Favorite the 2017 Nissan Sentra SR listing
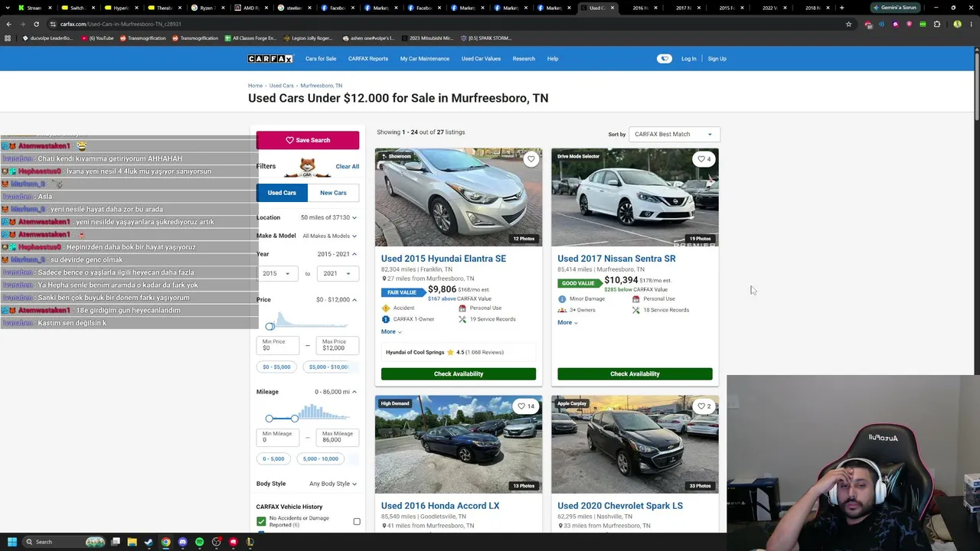Image resolution: width=980 pixels, height=551 pixels. [704, 159]
